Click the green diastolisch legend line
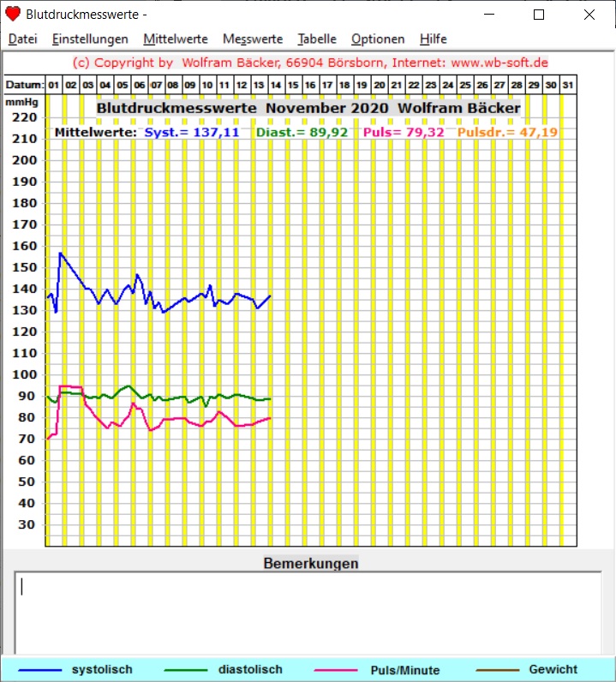 (x=185, y=670)
